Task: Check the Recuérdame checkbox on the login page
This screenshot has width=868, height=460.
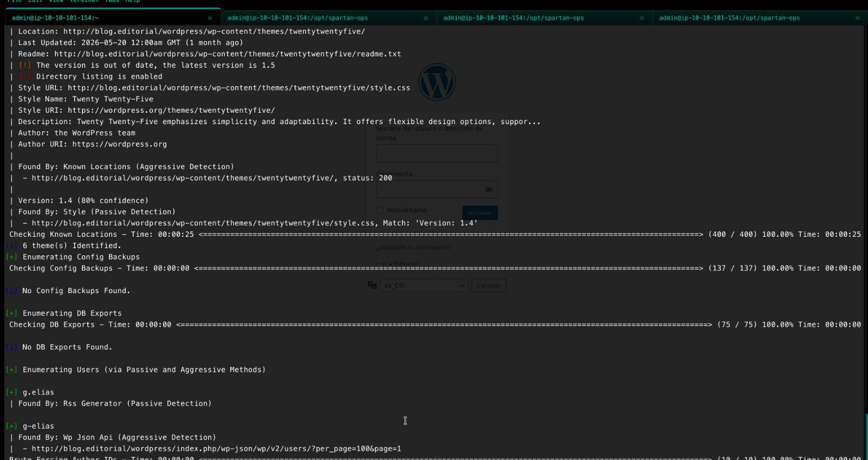Action: pyautogui.click(x=380, y=210)
